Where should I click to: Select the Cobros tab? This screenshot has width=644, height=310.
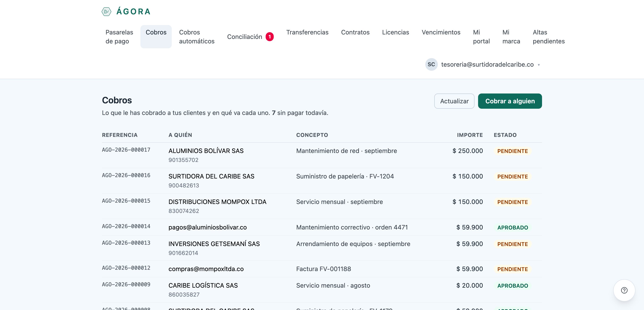pos(156,37)
